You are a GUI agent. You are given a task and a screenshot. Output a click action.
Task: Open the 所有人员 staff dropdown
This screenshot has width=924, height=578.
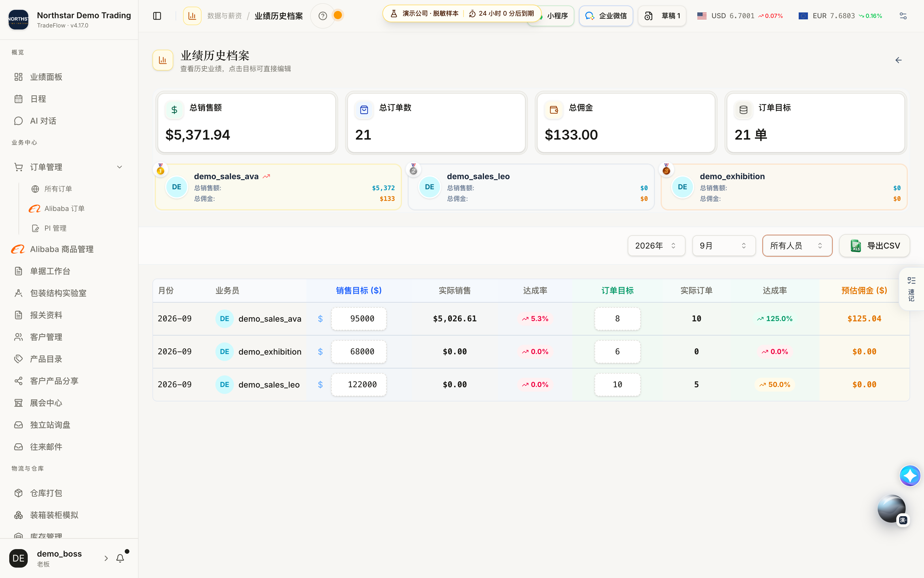click(x=797, y=246)
